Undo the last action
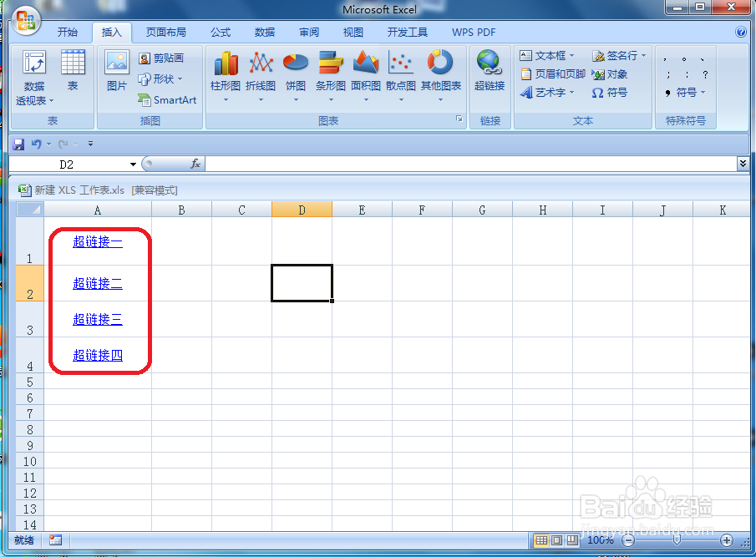This screenshot has width=756, height=557. coord(36,144)
